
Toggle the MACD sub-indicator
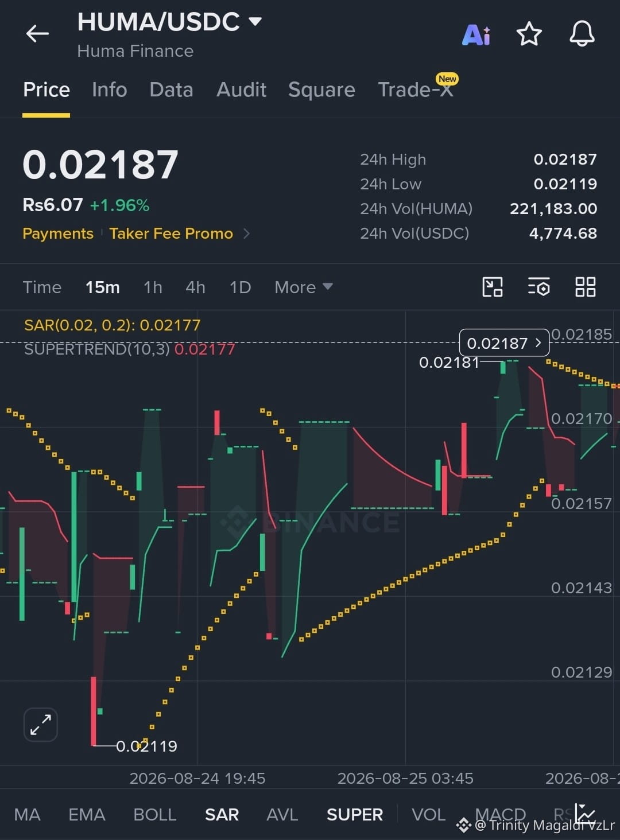(501, 814)
